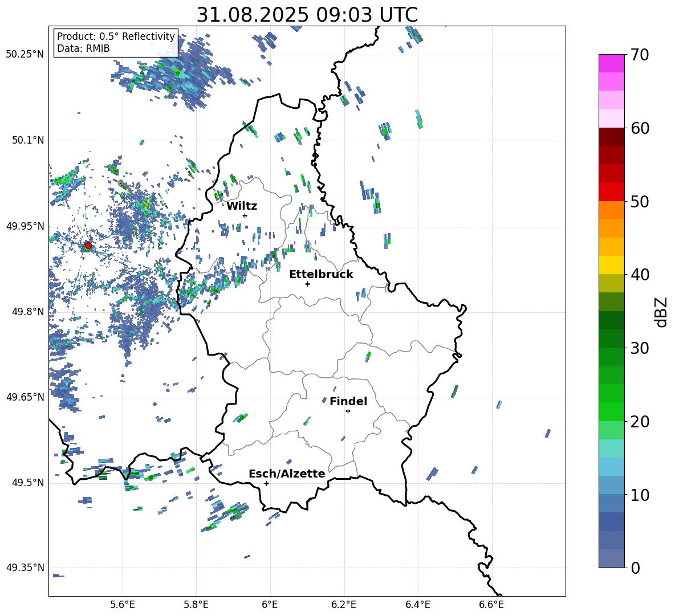Click the Ettelbruck station cross marker

(x=307, y=284)
